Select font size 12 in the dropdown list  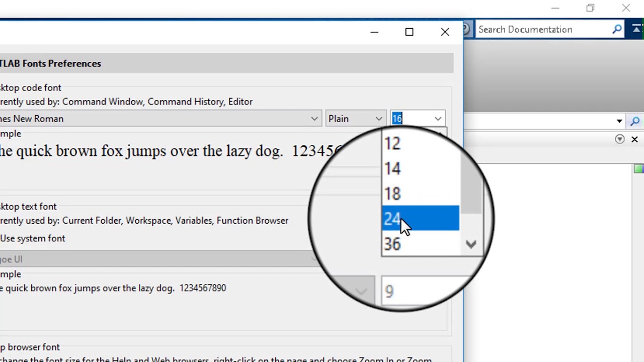click(x=421, y=144)
